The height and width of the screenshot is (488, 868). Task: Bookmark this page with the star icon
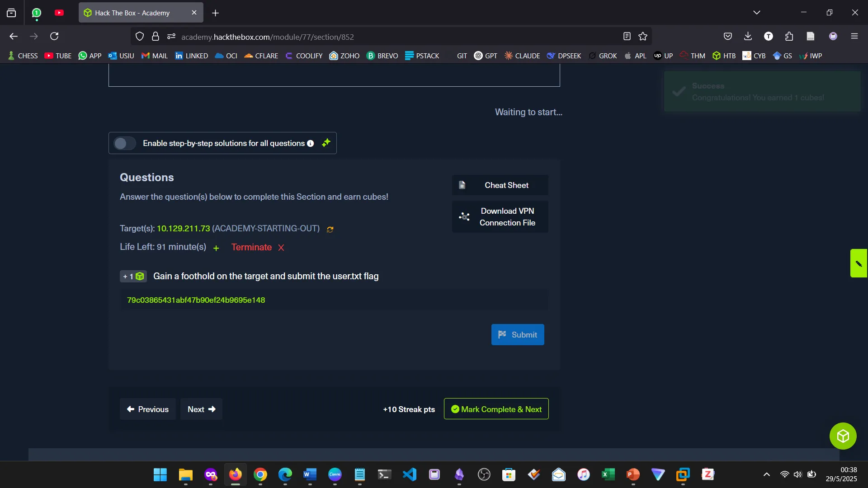point(643,36)
